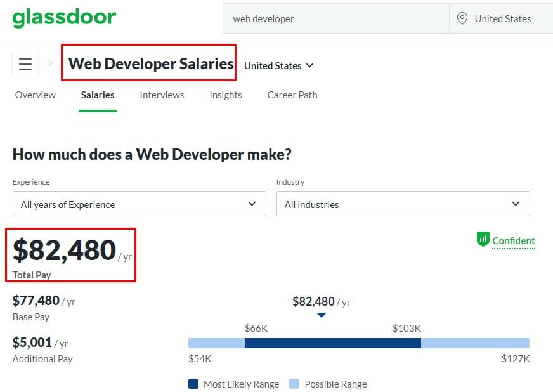Open the Glassdoor logo home link
The width and height of the screenshot is (553, 392).
[64, 18]
